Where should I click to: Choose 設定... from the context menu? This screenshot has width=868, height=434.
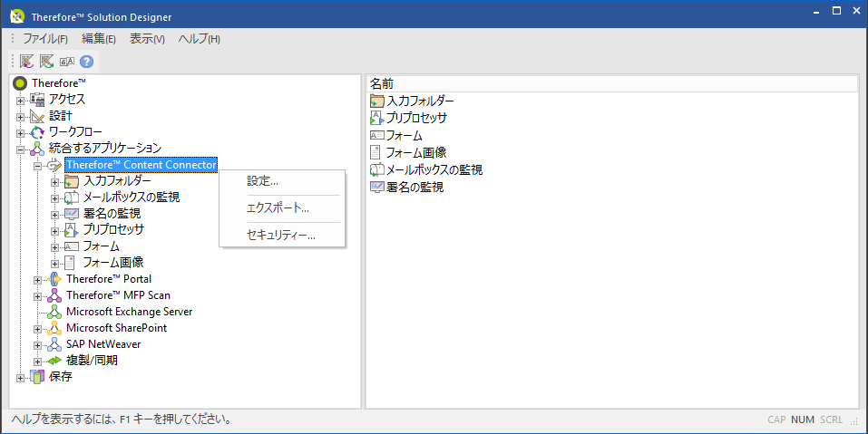pos(282,181)
